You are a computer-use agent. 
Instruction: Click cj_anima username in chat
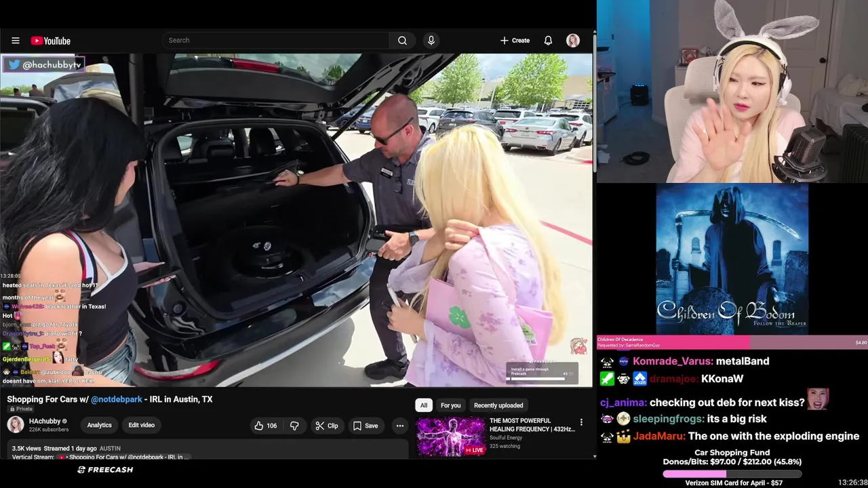pyautogui.click(x=623, y=403)
